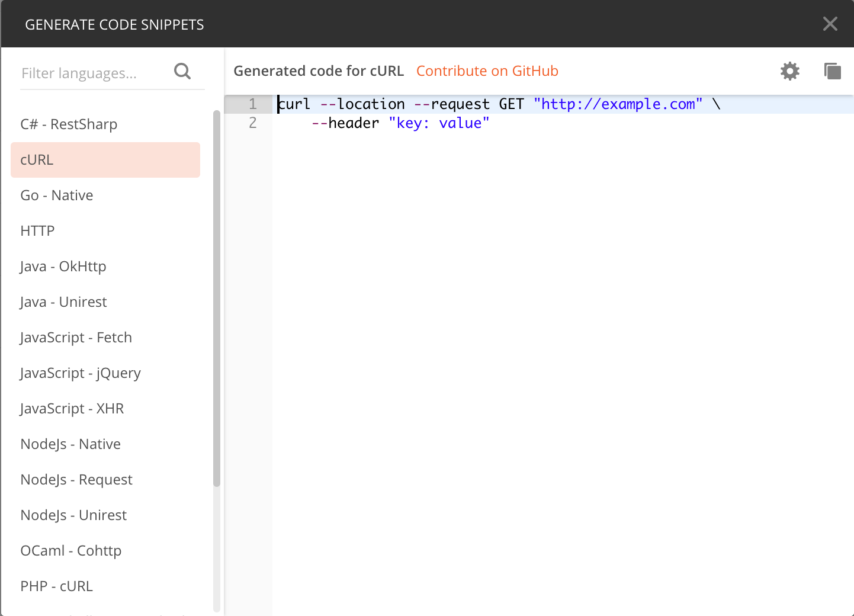
Task: Choose JavaScript - jQuery from the list
Action: 81,373
